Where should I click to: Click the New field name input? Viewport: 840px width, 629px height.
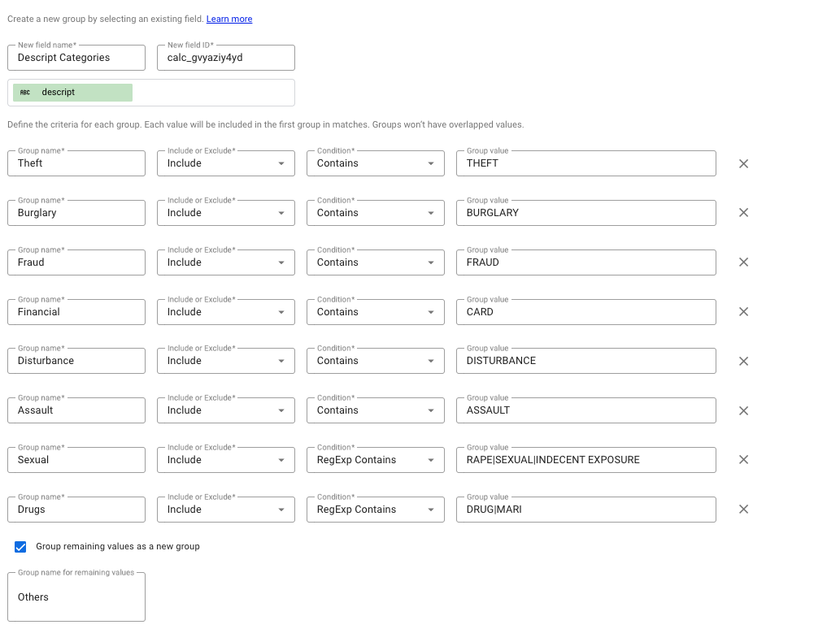click(76, 58)
